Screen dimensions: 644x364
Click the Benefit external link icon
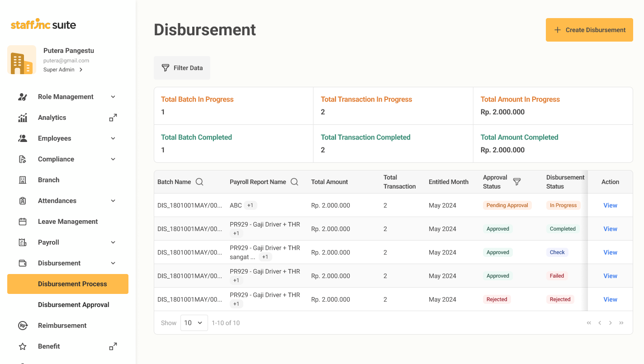[113, 346]
